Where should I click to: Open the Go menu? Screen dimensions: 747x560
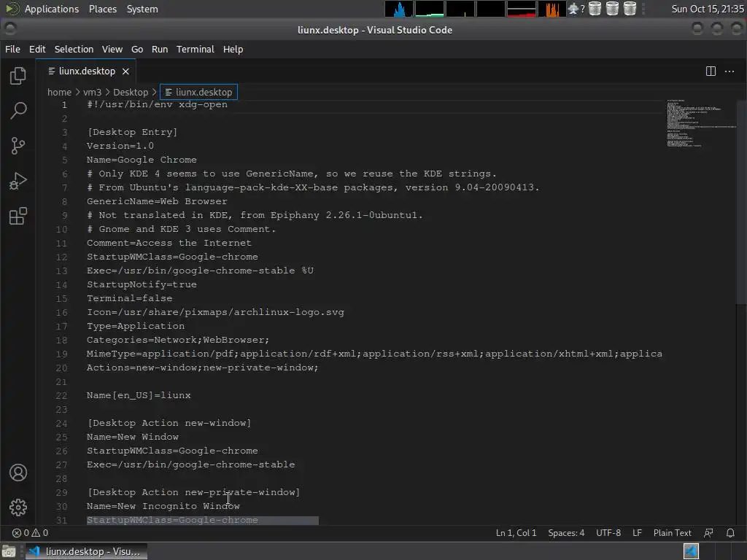tap(137, 49)
